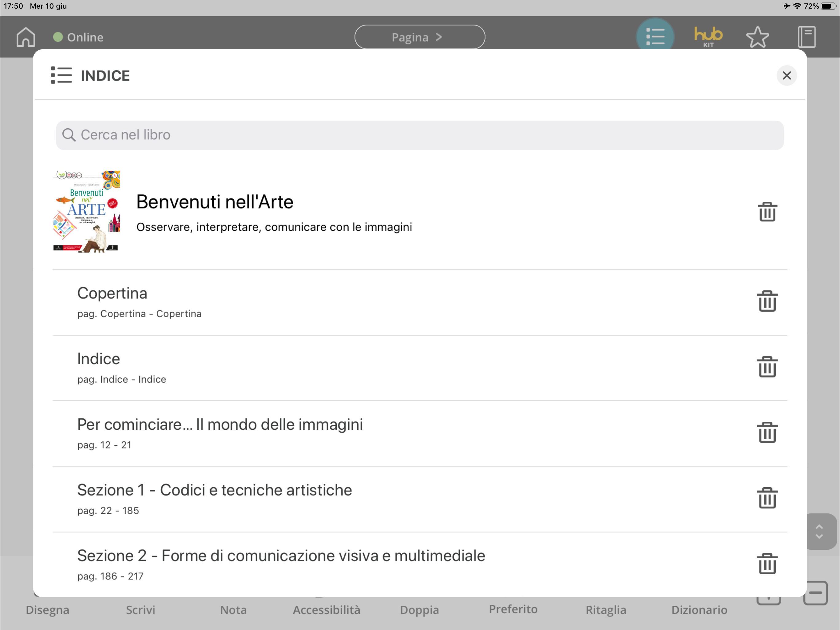The height and width of the screenshot is (630, 840).
Task: Tap the star favorites icon
Action: [x=757, y=37]
